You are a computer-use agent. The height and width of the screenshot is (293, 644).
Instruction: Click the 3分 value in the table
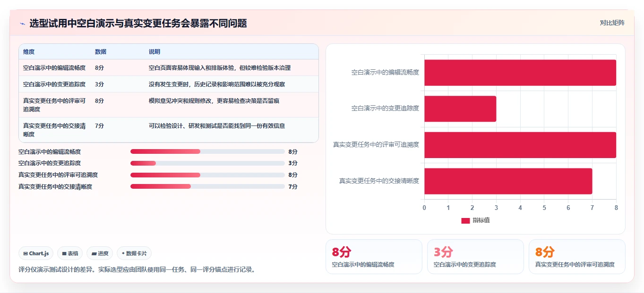99,84
